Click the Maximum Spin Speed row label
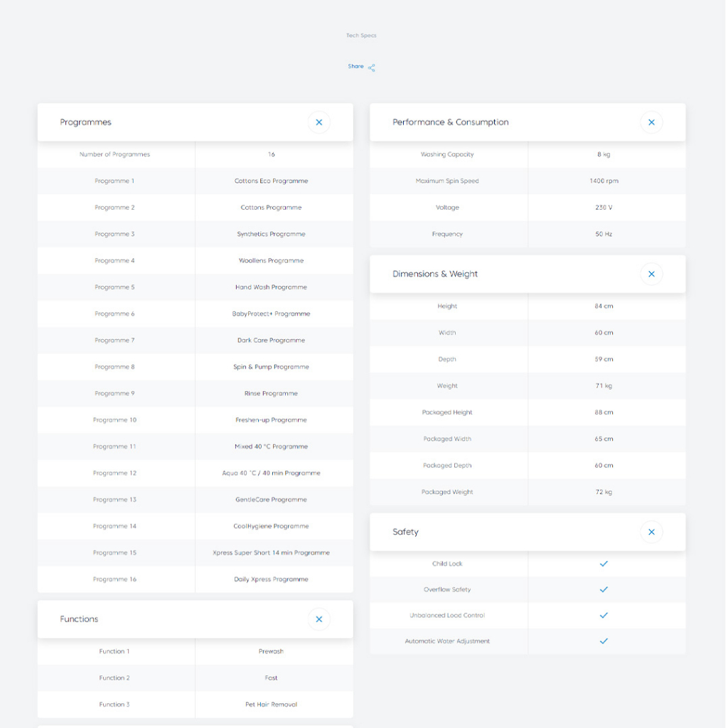Viewport: 728px width, 728px height. (447, 181)
